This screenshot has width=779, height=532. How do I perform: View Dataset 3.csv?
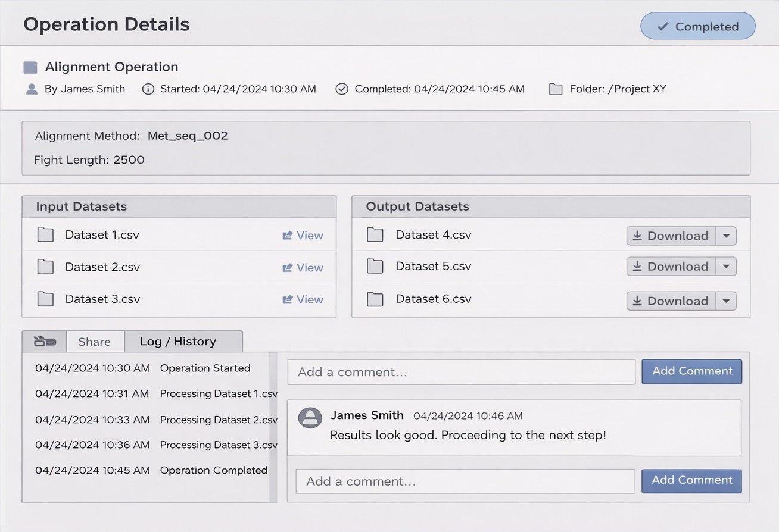[303, 299]
